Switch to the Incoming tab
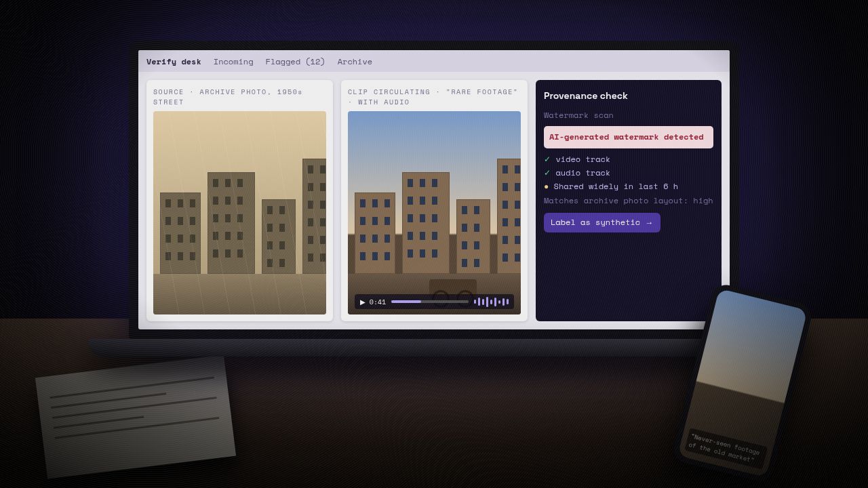 coord(233,62)
